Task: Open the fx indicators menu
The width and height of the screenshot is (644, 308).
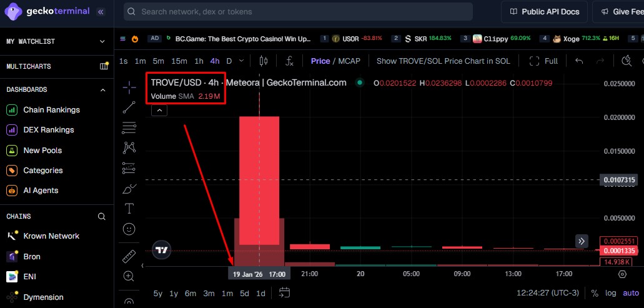Action: 289,61
